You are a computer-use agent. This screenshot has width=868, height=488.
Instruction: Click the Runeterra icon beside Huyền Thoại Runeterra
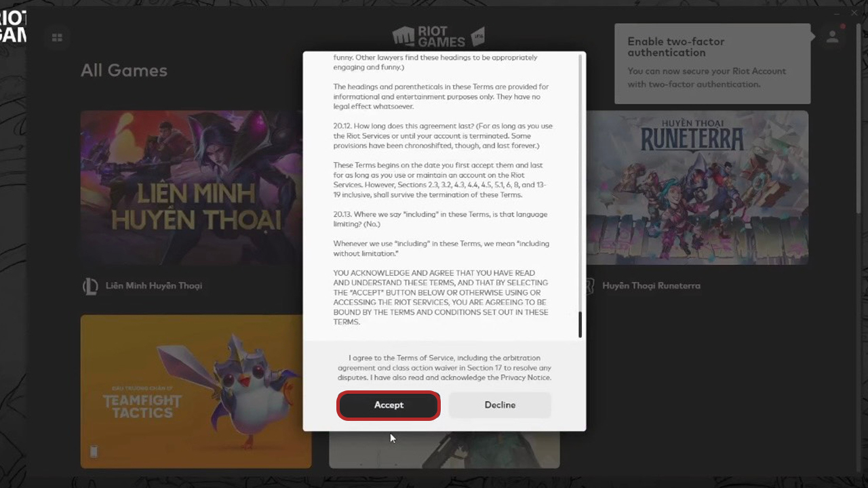tap(590, 286)
